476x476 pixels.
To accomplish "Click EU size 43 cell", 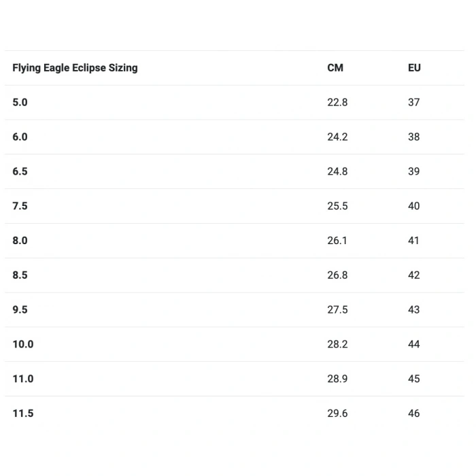I will click(x=413, y=310).
